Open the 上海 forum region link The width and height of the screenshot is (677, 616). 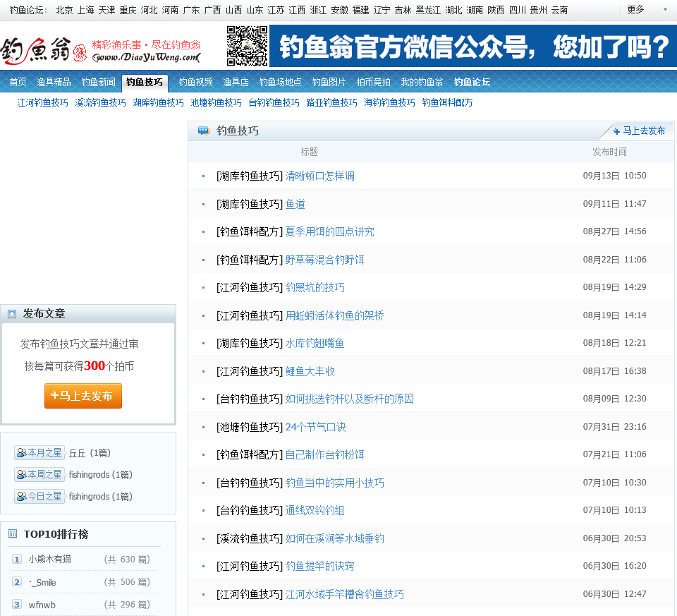[x=86, y=10]
